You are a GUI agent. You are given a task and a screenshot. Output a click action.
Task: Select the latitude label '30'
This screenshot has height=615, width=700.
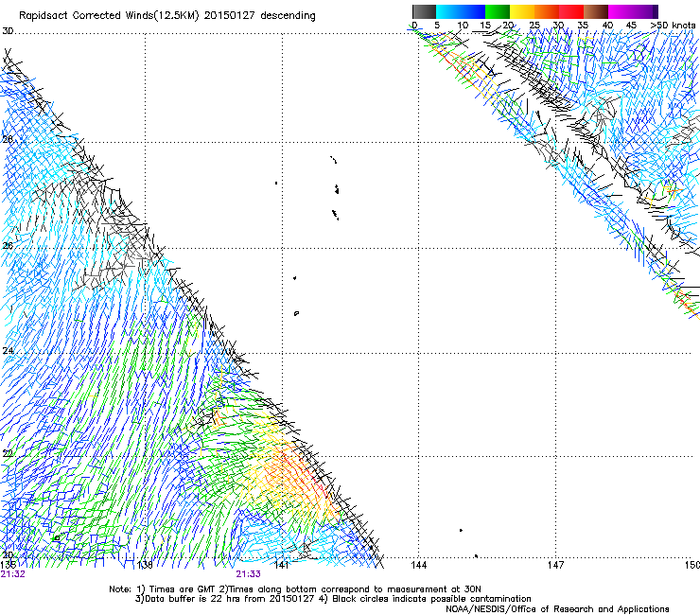pyautogui.click(x=8, y=31)
